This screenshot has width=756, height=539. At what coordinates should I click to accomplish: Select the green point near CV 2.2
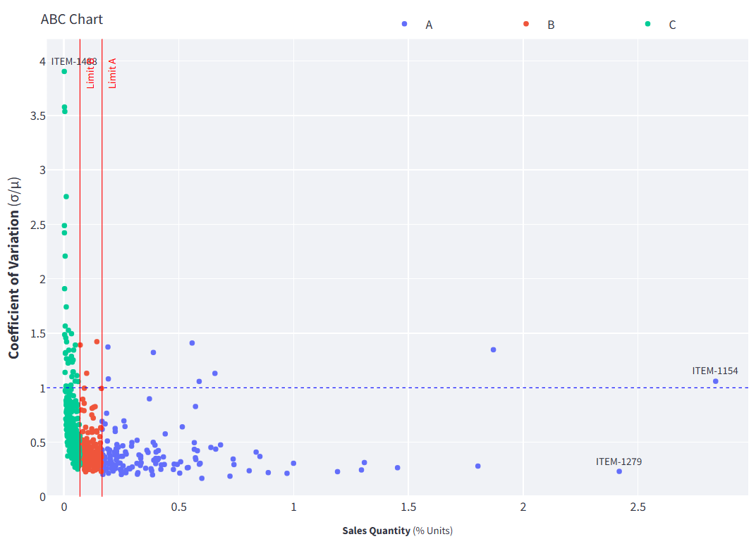point(65,256)
